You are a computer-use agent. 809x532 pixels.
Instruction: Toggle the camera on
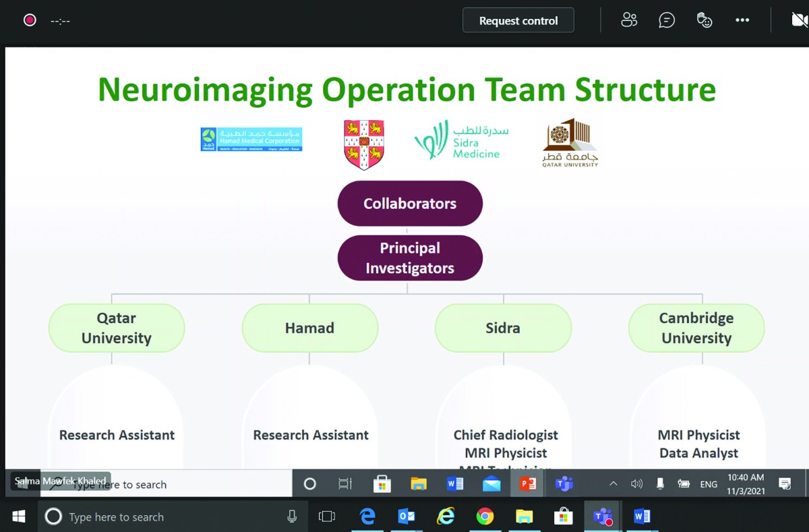(800, 20)
